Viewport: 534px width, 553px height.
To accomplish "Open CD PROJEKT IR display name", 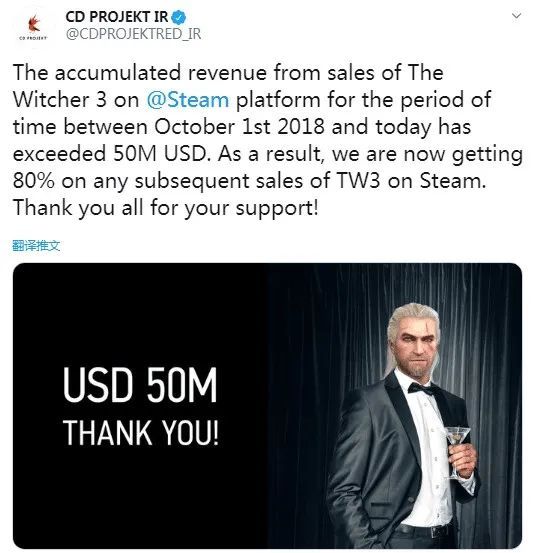I will (x=117, y=17).
